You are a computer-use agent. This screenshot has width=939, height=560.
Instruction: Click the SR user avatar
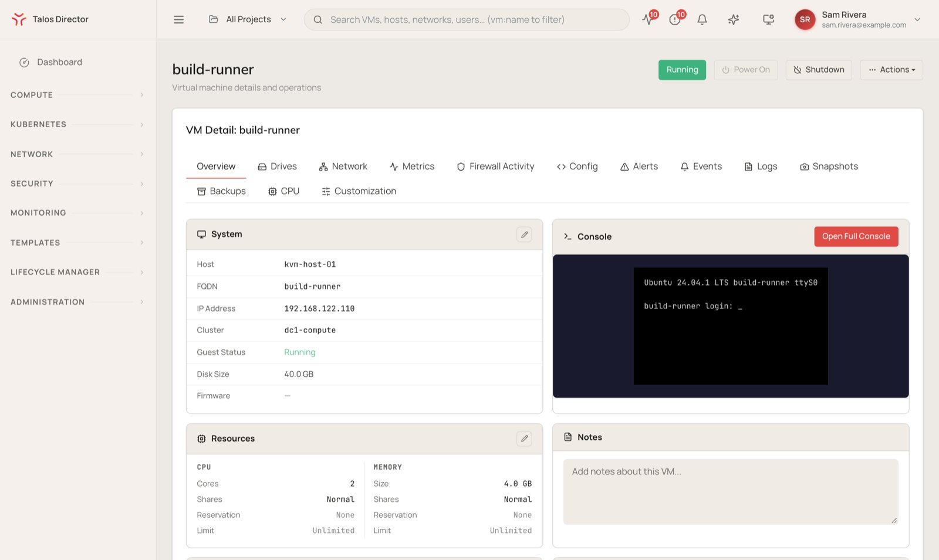pyautogui.click(x=805, y=19)
